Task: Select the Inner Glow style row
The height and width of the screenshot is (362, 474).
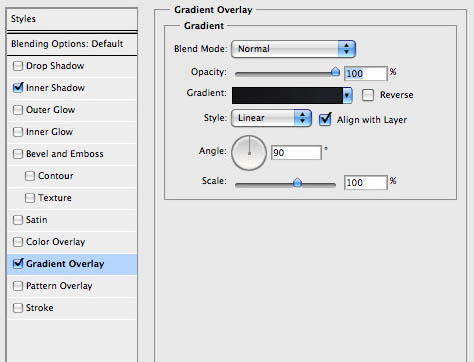Action: click(x=72, y=132)
